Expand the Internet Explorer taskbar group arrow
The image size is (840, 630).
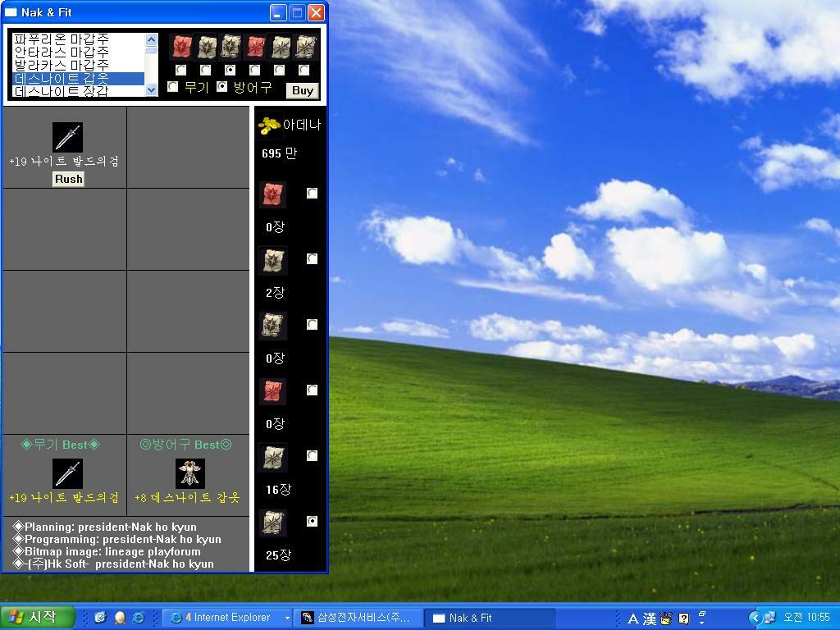[287, 618]
